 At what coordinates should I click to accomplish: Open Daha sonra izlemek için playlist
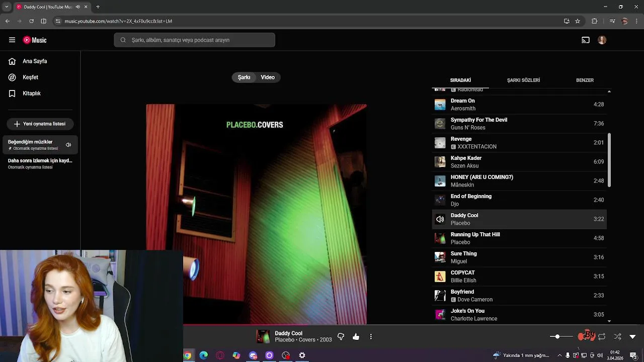(x=40, y=163)
